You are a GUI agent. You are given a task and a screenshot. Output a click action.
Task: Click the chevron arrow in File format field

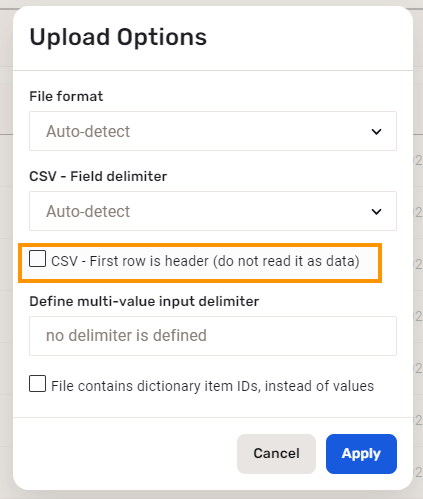tap(376, 132)
